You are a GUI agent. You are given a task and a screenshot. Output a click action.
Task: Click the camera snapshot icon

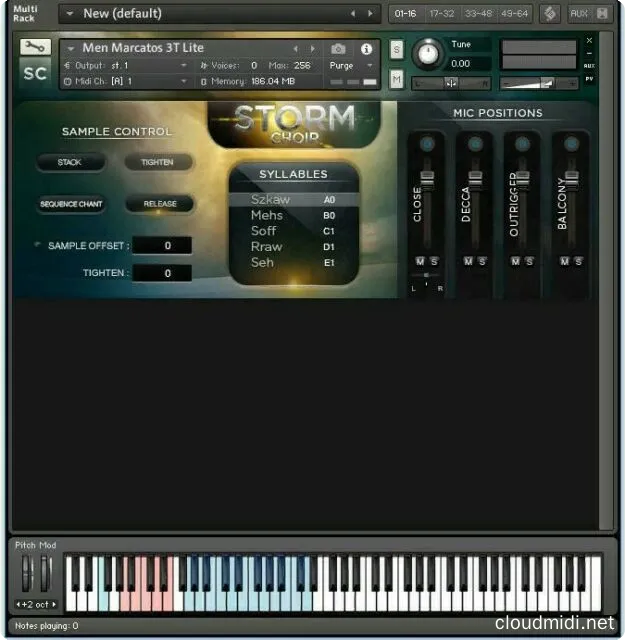coord(338,49)
